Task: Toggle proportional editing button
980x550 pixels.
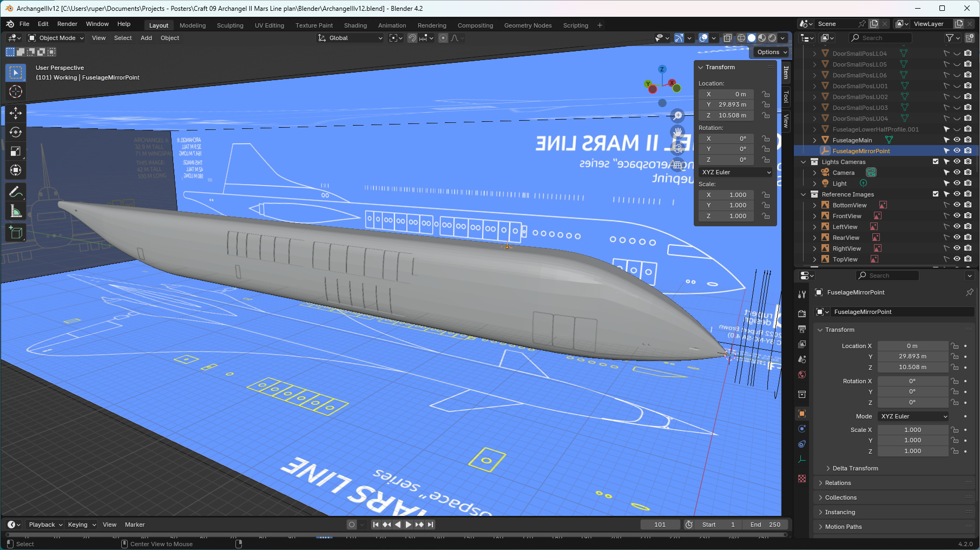Action: coord(443,38)
